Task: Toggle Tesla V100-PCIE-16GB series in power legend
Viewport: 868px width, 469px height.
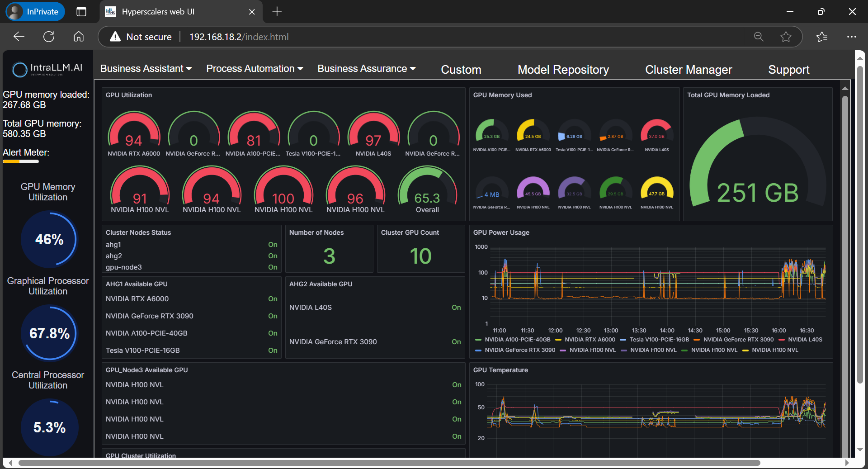Action: pos(659,340)
